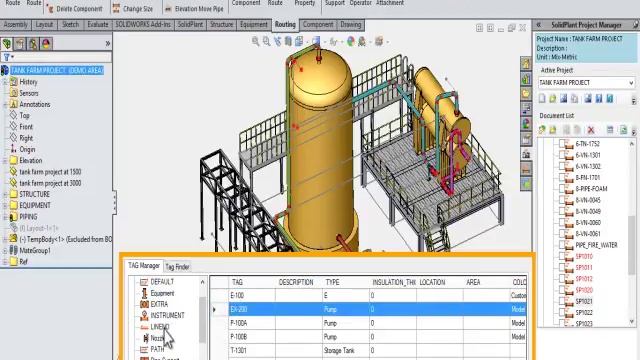Check the box for document 6-TN-1752
Viewport: 640px width, 360px height.
562,143
